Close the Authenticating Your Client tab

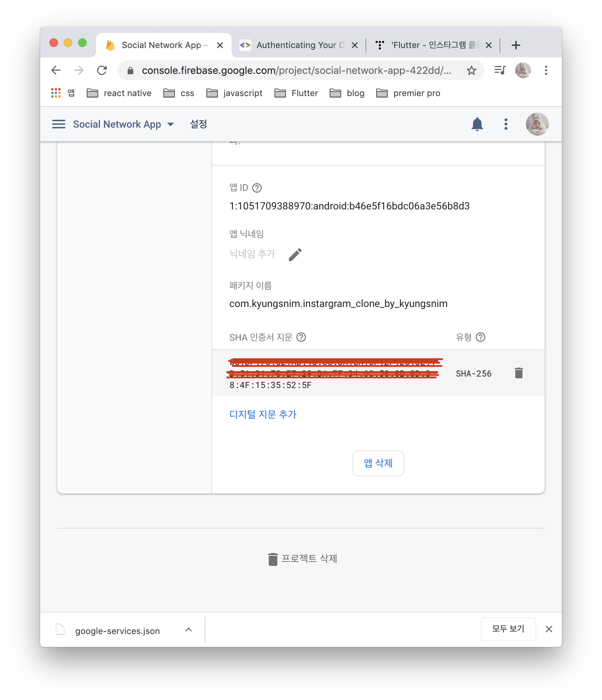tap(355, 45)
